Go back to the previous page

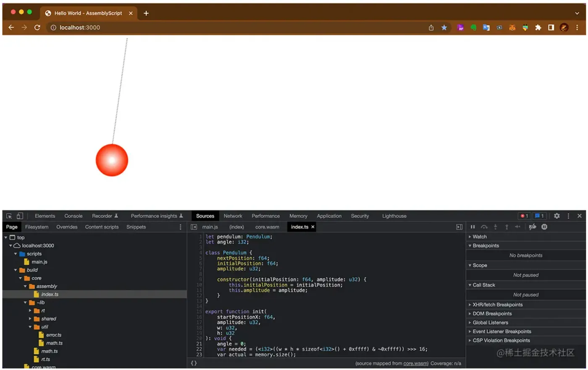pyautogui.click(x=11, y=27)
